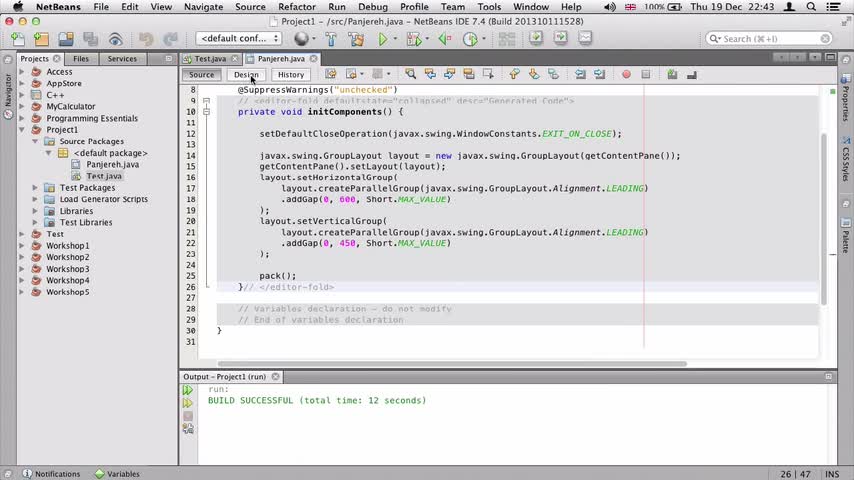
Task: Click the Comment icon in editor toolbar
Action: [x=672, y=74]
